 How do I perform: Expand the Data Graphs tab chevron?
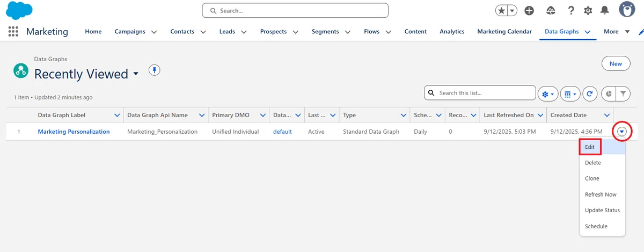click(588, 32)
